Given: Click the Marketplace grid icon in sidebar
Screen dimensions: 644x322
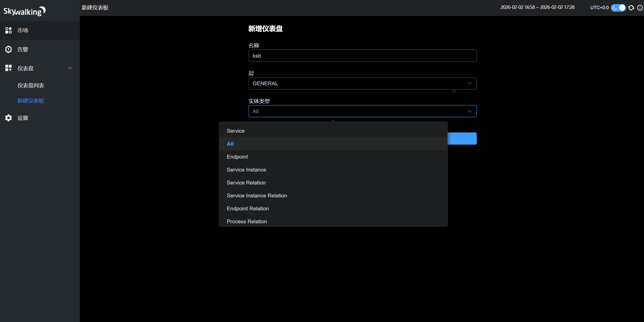Looking at the screenshot, I should click(x=8, y=30).
